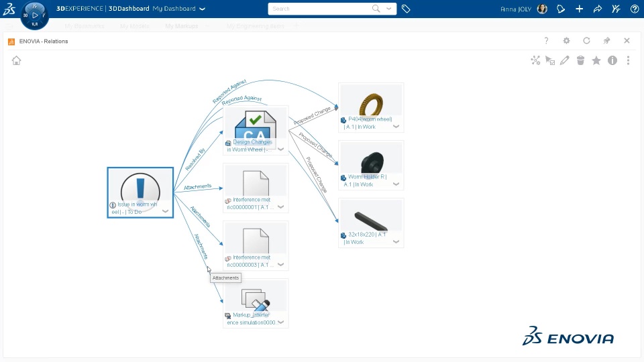Open the three-dot more menu
Image resolution: width=644 pixels, height=362 pixels.
pos(628,61)
